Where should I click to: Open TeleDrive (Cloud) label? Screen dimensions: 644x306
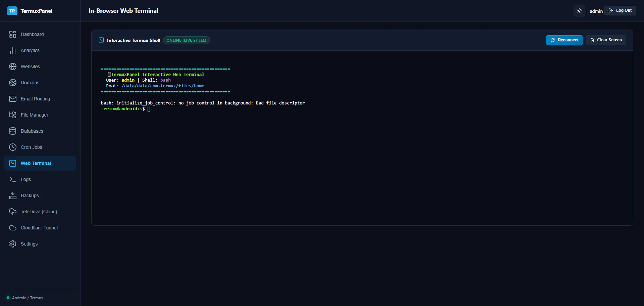(x=39, y=212)
